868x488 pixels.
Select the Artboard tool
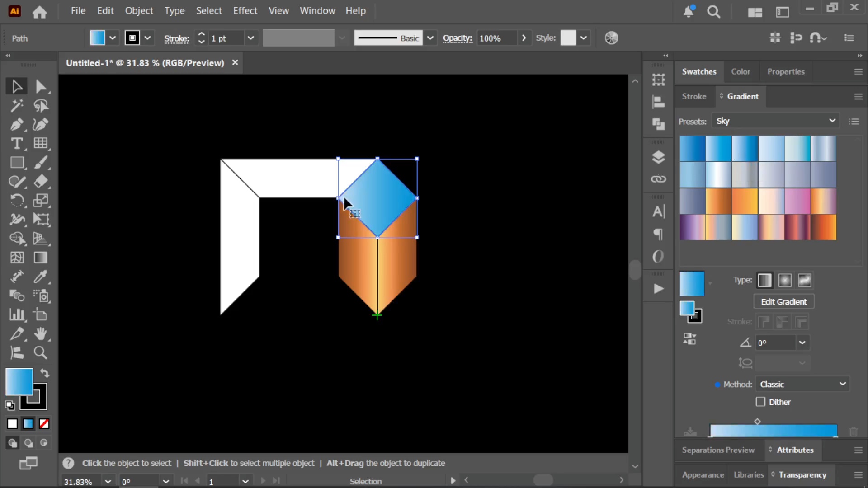pyautogui.click(x=41, y=314)
